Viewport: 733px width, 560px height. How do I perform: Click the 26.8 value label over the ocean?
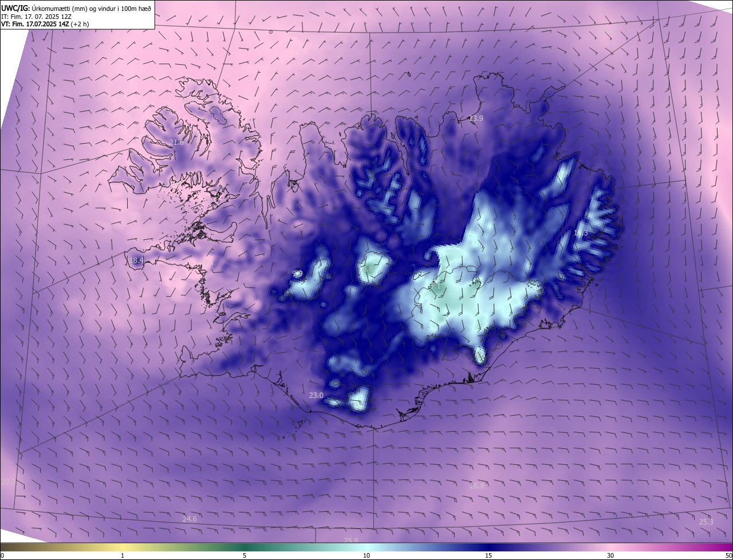coord(477,486)
